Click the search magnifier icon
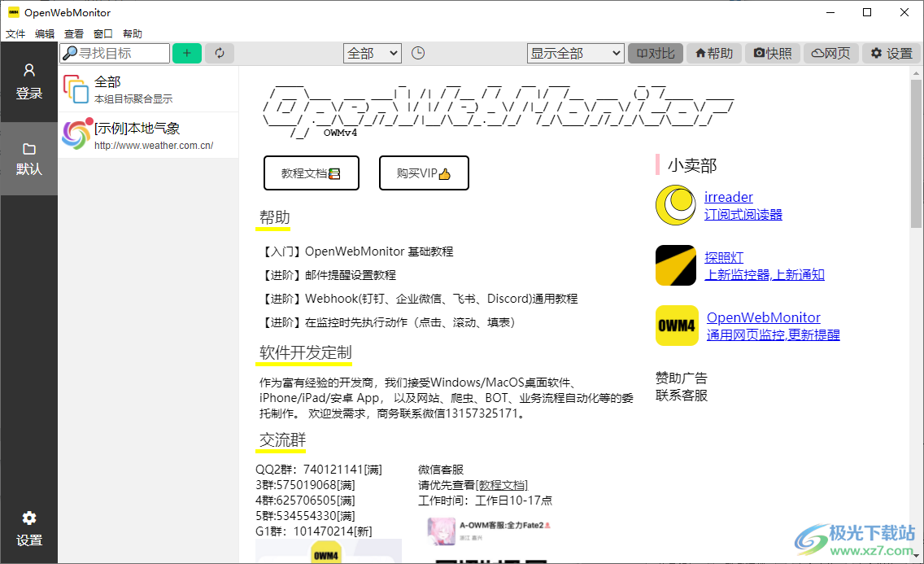Viewport: 924px width, 564px height. pyautogui.click(x=70, y=53)
